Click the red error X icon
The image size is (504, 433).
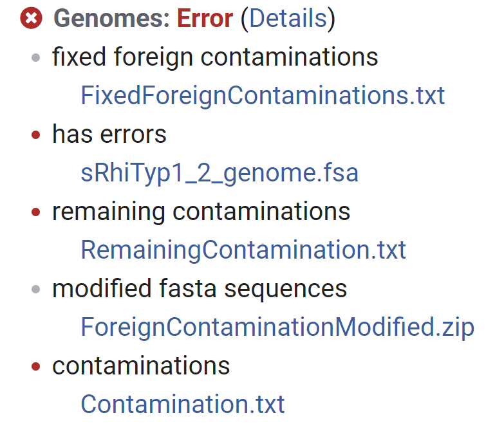pyautogui.click(x=31, y=19)
